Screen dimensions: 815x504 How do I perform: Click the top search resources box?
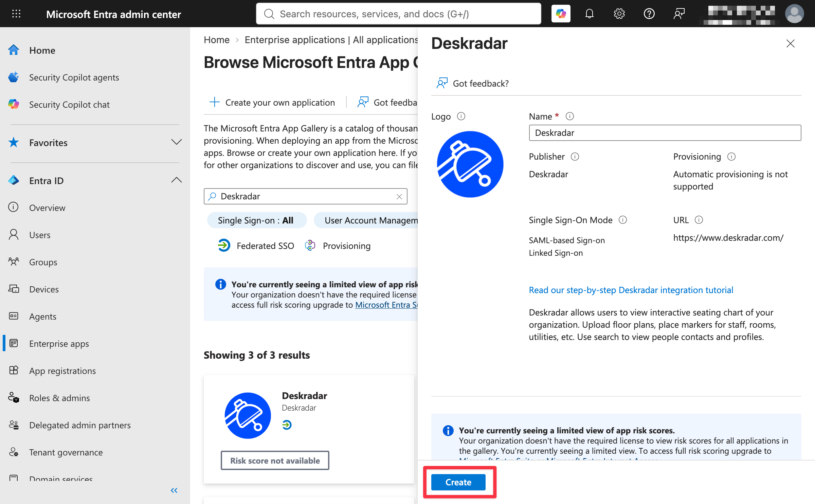(398, 14)
